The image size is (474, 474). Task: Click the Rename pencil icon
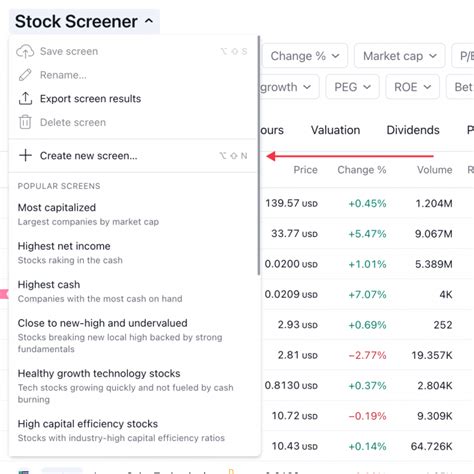tap(25, 75)
